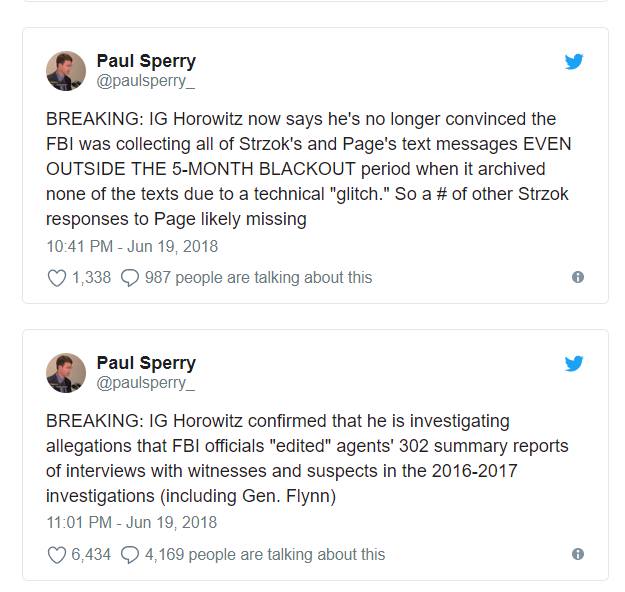This screenshot has width=625, height=592.
Task: Like the tweet with 1,338 likes
Action: coord(57,277)
